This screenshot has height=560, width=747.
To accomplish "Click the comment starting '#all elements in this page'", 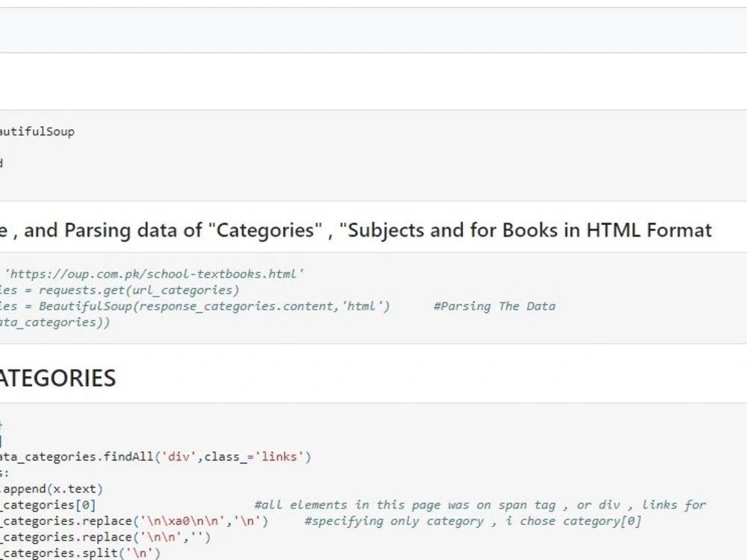I will tap(480, 505).
